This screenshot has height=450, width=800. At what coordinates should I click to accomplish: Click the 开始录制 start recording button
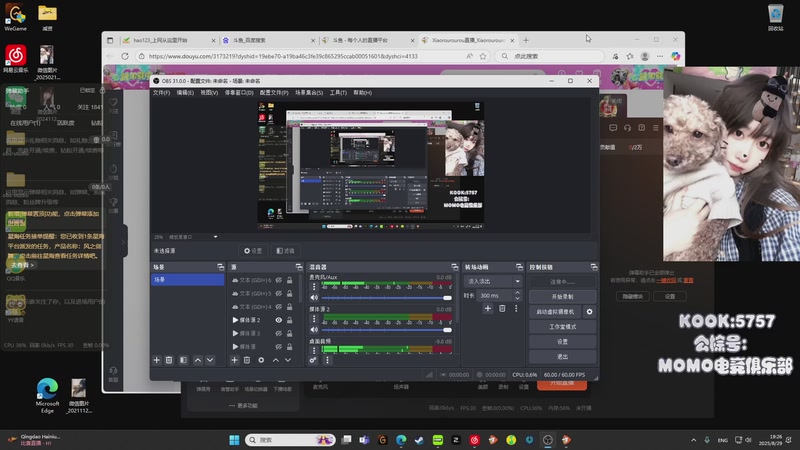pyautogui.click(x=562, y=296)
